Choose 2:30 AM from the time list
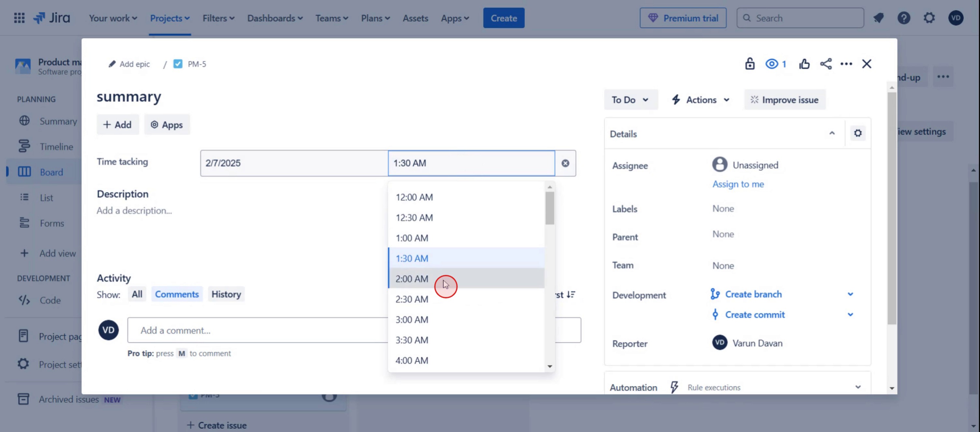980x432 pixels. (411, 299)
